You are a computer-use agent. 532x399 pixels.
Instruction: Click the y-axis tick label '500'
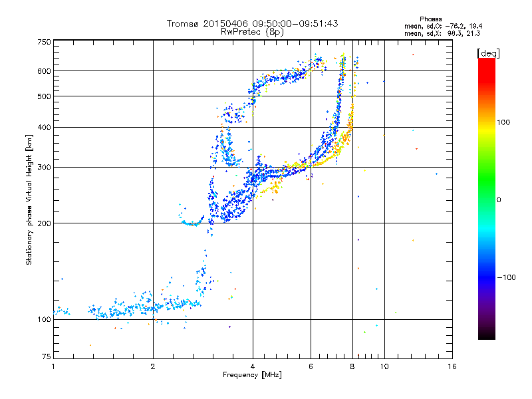point(44,96)
